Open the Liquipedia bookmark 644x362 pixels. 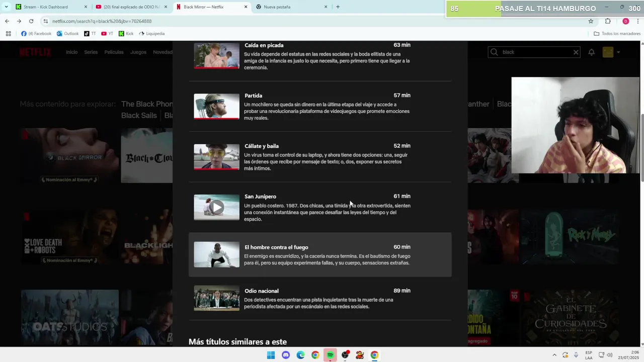click(151, 34)
